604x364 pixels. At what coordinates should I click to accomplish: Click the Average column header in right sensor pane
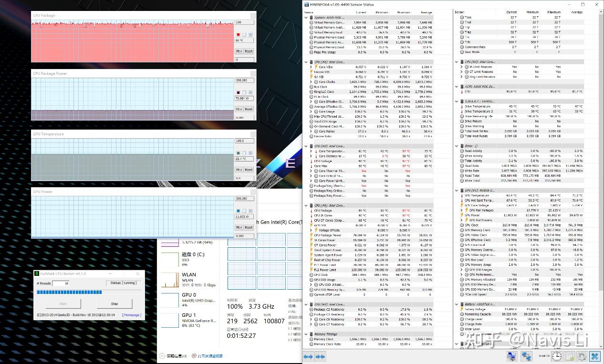(x=576, y=12)
